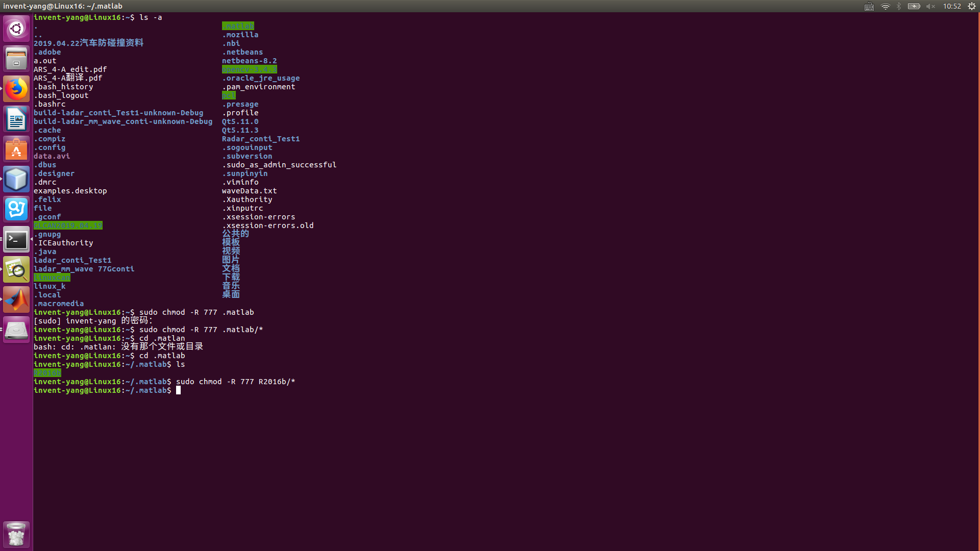Click the terminal command prompt cursor line

(178, 390)
